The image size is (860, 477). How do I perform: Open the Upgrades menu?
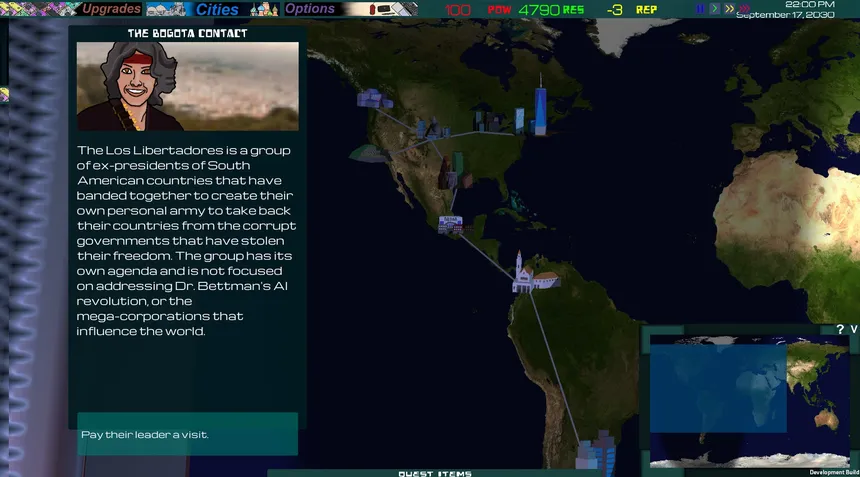click(x=111, y=9)
